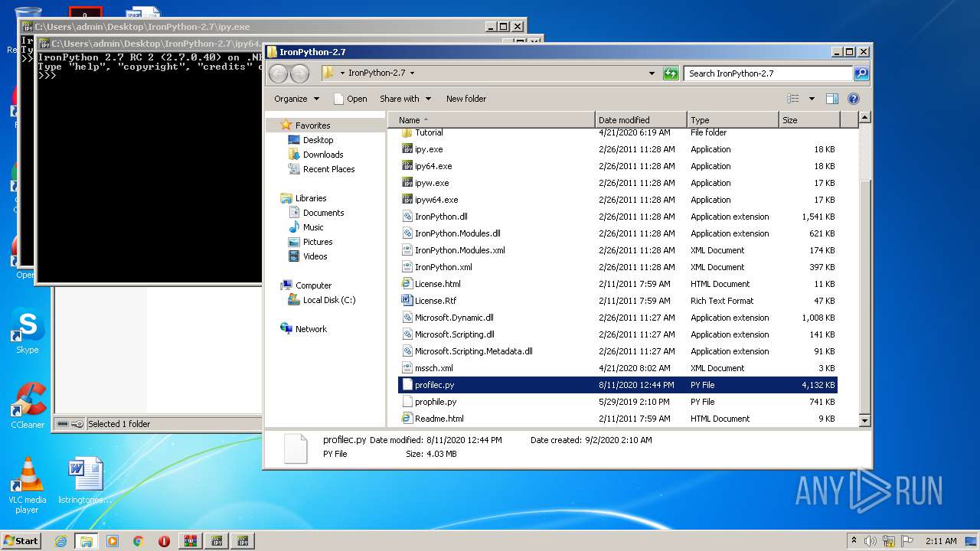Click the search magnifier icon
The image size is (980, 551).
tap(861, 73)
